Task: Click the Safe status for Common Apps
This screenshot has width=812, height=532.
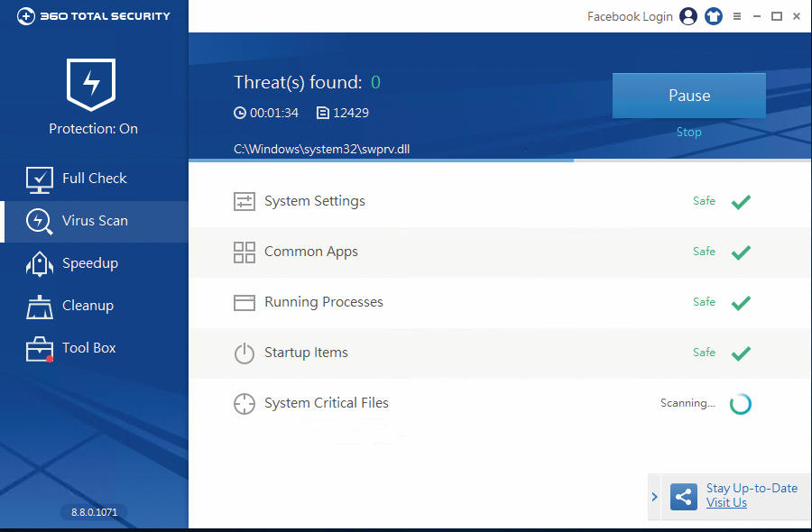Action: tap(704, 251)
